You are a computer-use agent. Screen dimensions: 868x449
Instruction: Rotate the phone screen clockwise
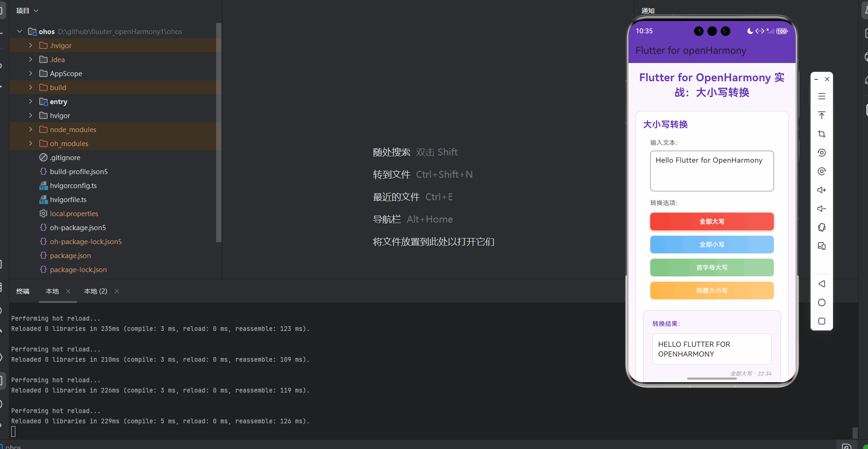click(822, 171)
